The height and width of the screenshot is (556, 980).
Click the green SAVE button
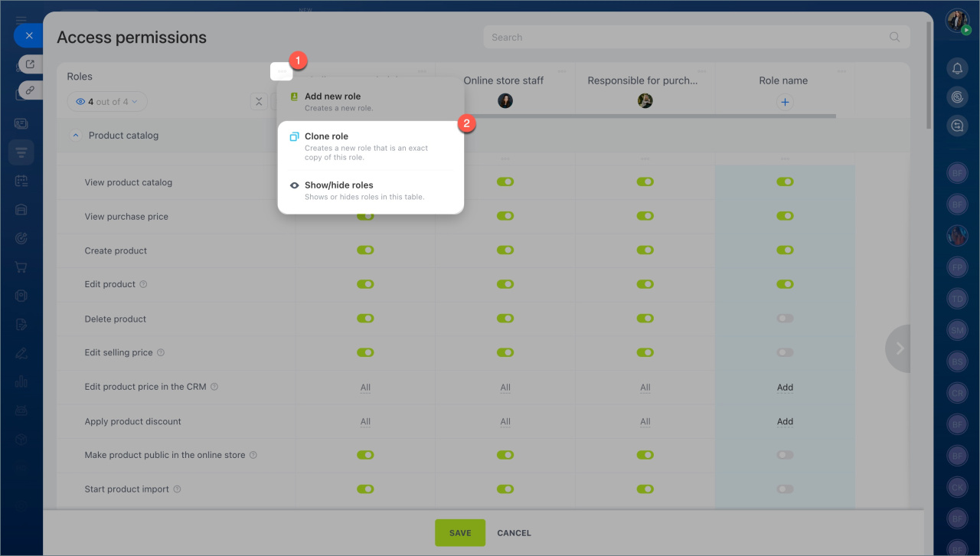[460, 533]
